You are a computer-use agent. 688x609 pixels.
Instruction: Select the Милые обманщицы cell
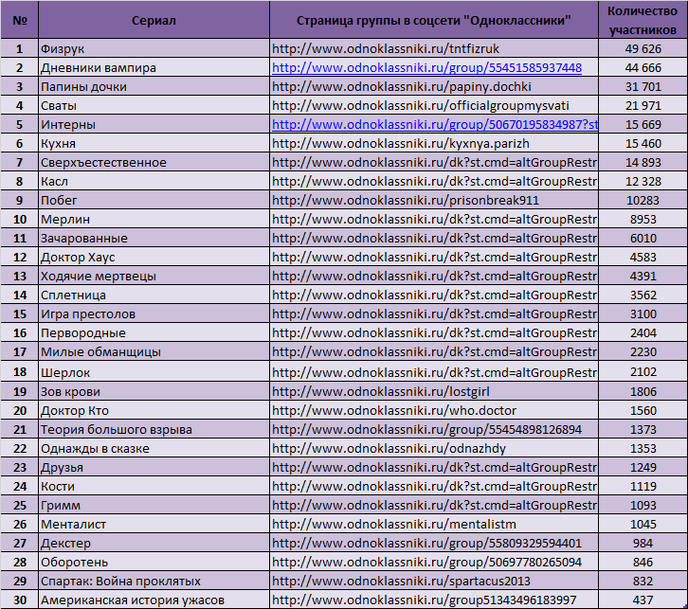tap(154, 351)
